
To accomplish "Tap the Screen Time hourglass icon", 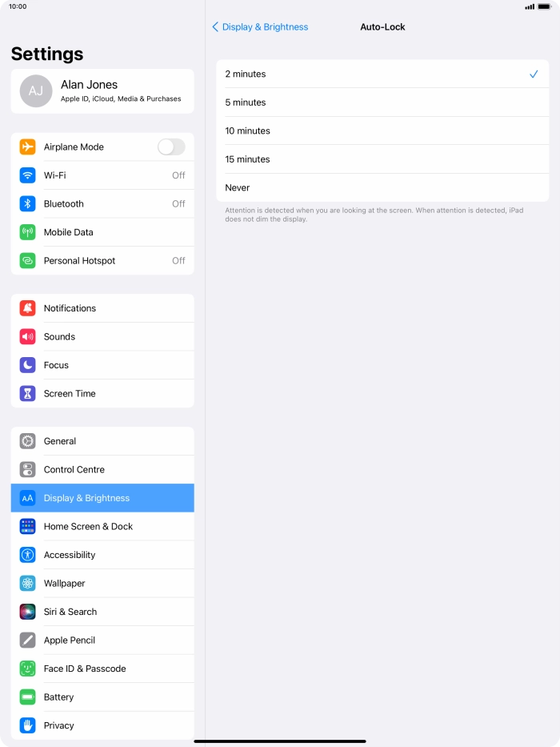I will [28, 393].
